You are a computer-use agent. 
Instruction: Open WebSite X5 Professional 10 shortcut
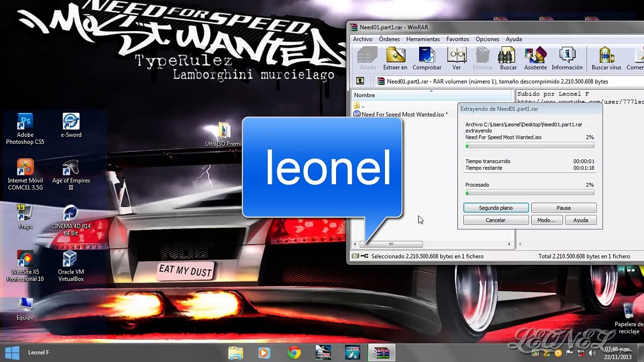(25, 266)
